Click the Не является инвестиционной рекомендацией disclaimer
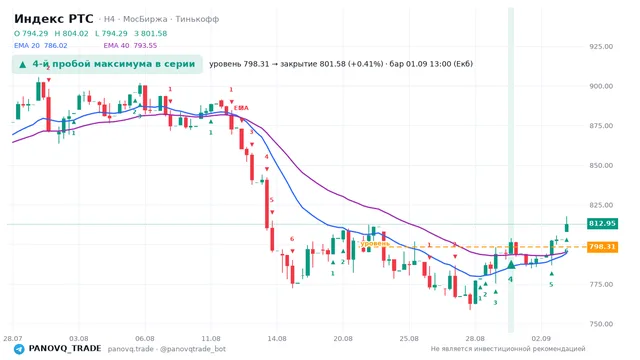The height and width of the screenshot is (360, 640). pyautogui.click(x=508, y=349)
